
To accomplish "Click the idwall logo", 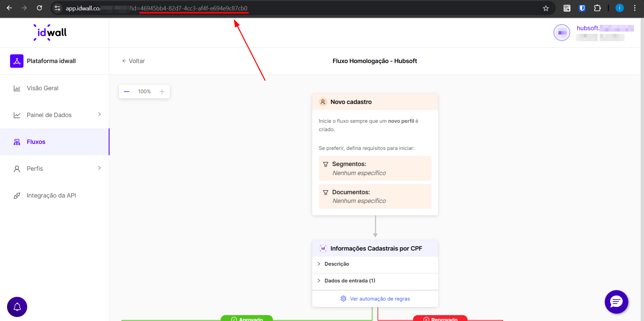I will 50,33.
